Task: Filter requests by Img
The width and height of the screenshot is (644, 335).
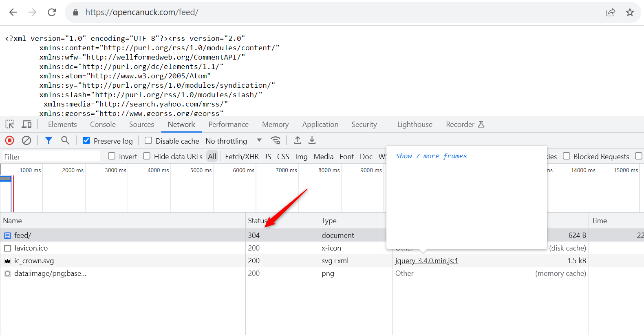Action: click(x=301, y=156)
